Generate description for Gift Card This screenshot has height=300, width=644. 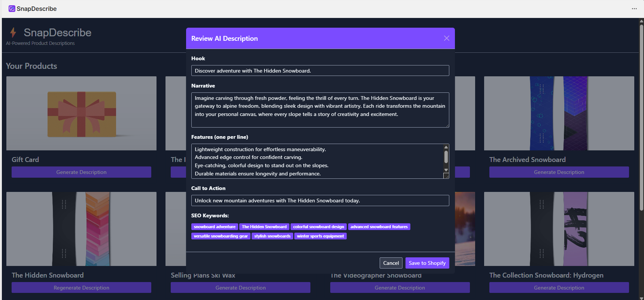[x=81, y=172]
